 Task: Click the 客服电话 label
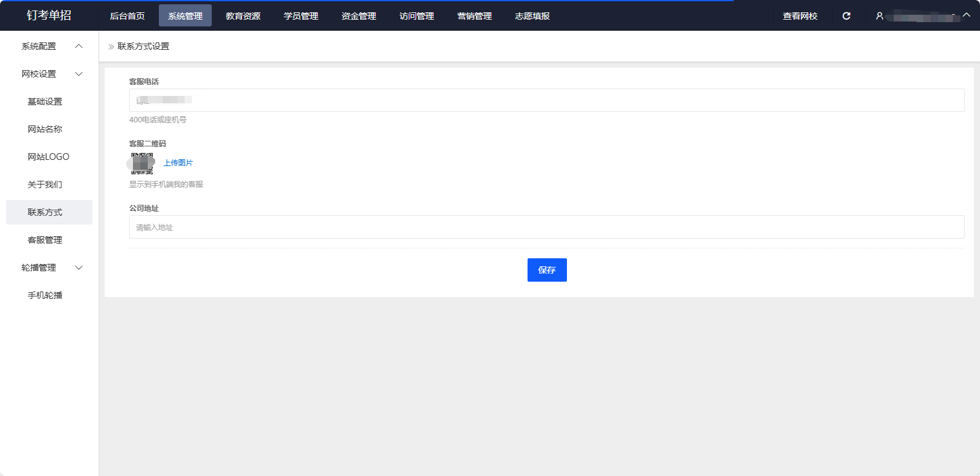144,82
